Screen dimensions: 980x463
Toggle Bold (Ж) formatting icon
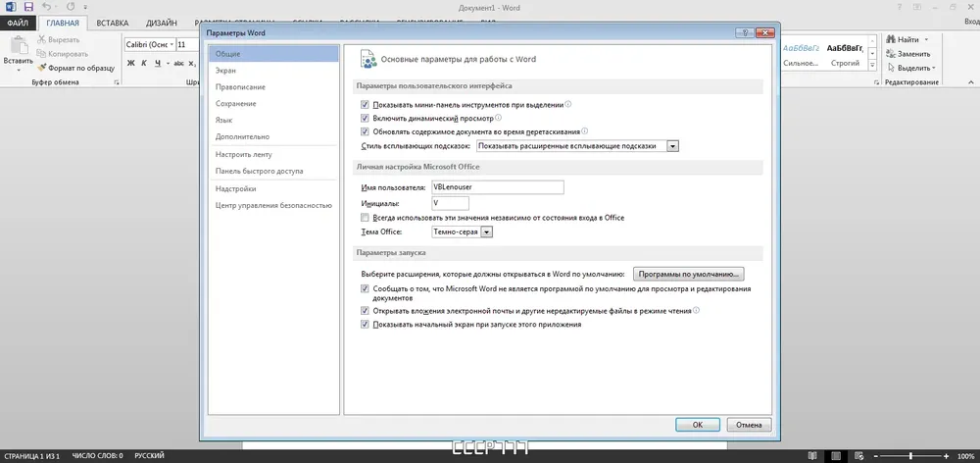click(x=131, y=63)
